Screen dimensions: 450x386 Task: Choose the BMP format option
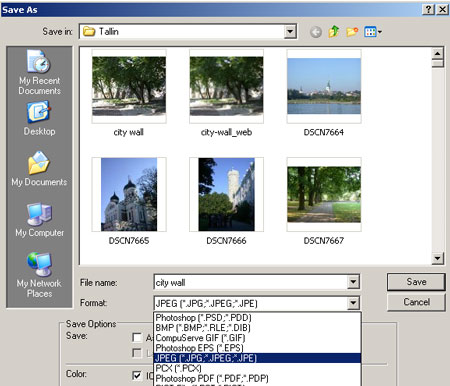(x=257, y=328)
